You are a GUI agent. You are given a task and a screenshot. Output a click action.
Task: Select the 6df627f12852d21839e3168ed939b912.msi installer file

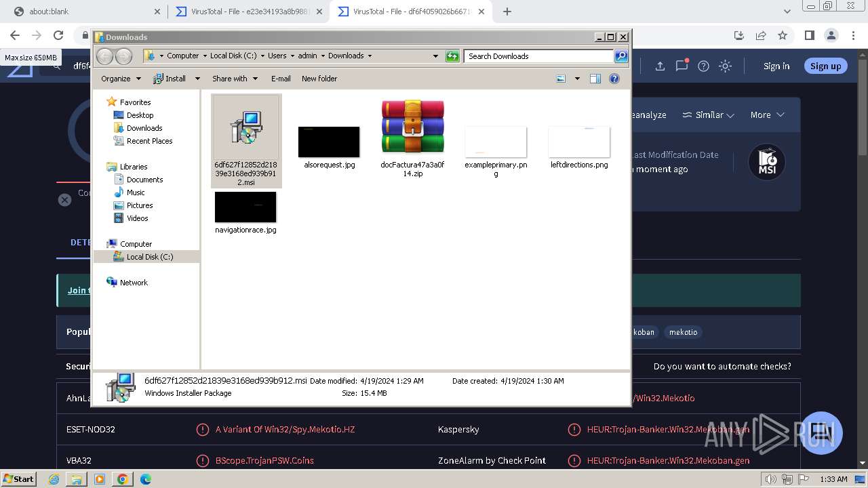(245, 141)
